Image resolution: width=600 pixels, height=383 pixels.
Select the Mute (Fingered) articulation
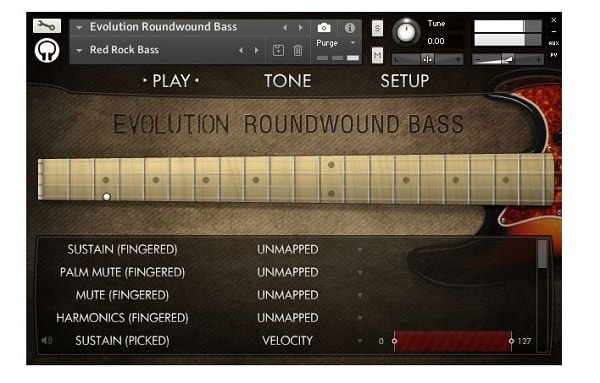(122, 295)
